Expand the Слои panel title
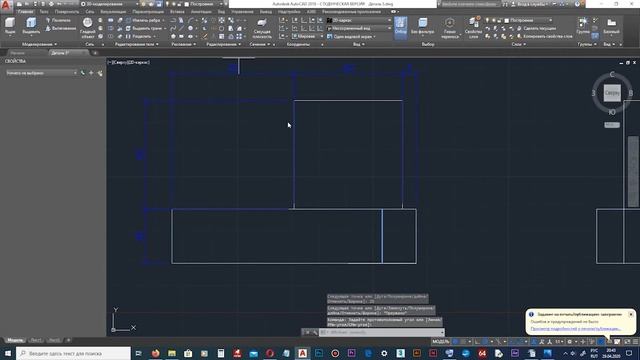 [x=519, y=44]
